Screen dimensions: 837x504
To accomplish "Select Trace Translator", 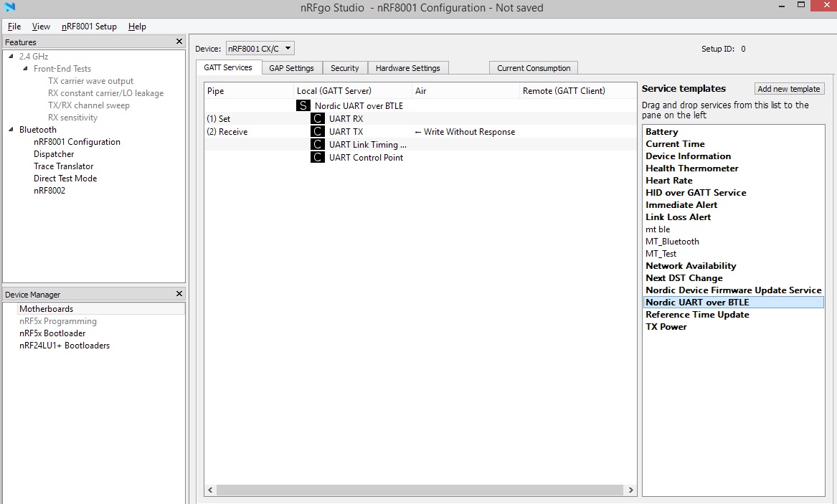I will pyautogui.click(x=64, y=166).
